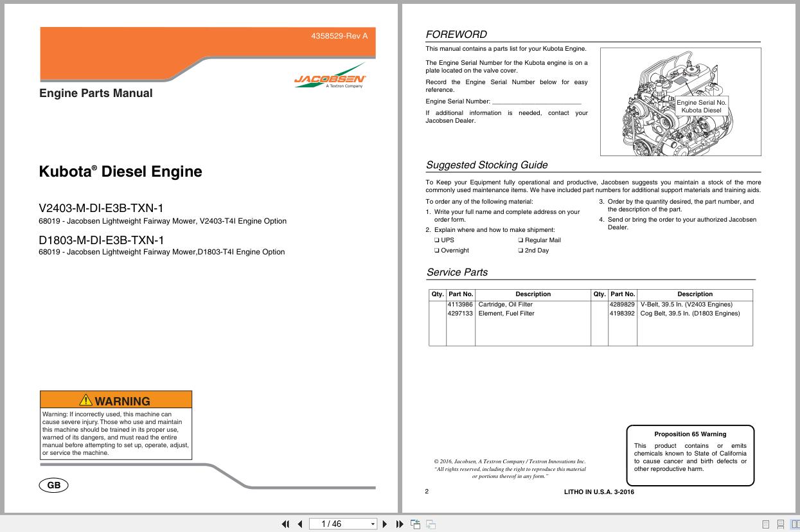
Task: Go to the next page
Action: pos(385,524)
